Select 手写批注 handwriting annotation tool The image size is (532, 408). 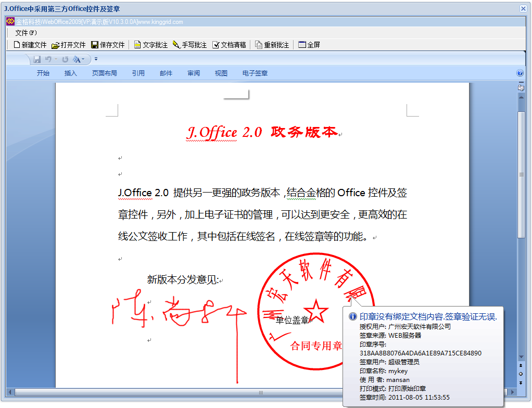pyautogui.click(x=189, y=45)
